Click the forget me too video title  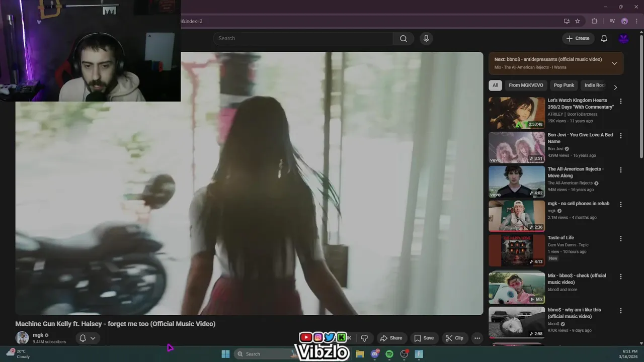(x=115, y=324)
